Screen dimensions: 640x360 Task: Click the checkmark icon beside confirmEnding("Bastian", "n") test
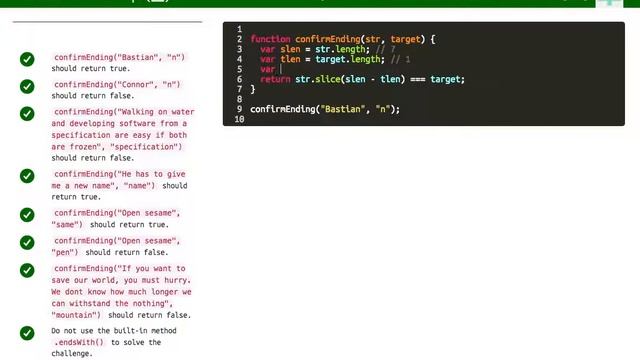pos(27,59)
